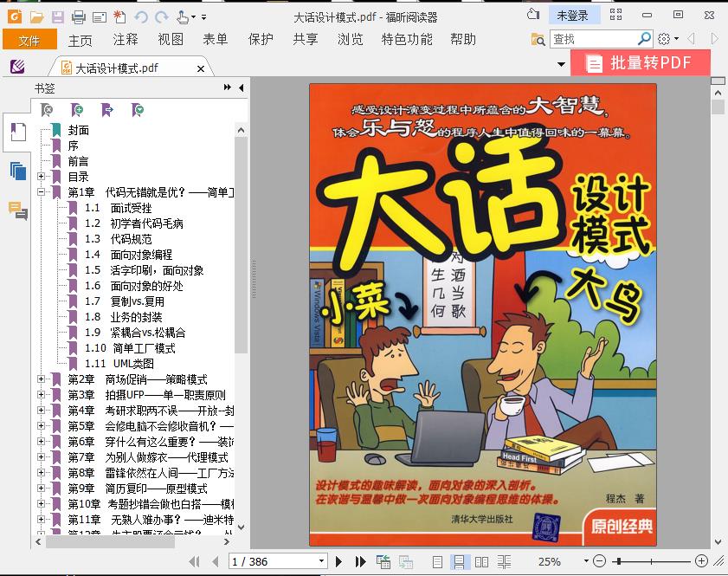Go to the next page
Viewport: 728px width, 576px height.
[338, 561]
